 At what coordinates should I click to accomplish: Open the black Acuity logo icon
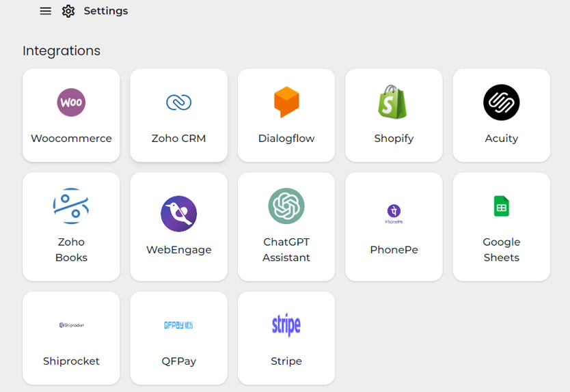[501, 102]
